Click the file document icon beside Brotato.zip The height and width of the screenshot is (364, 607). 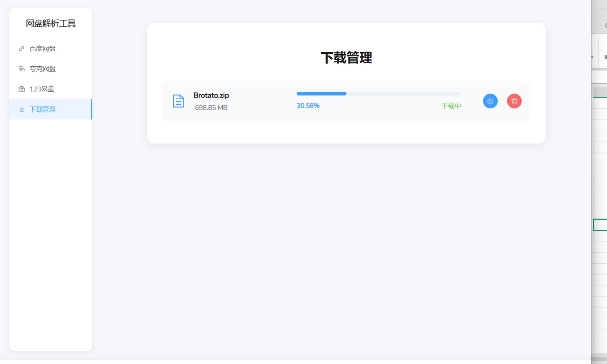178,101
